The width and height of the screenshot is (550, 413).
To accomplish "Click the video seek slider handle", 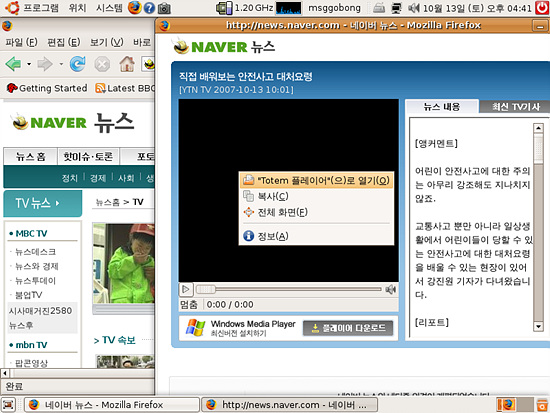I will [x=206, y=289].
